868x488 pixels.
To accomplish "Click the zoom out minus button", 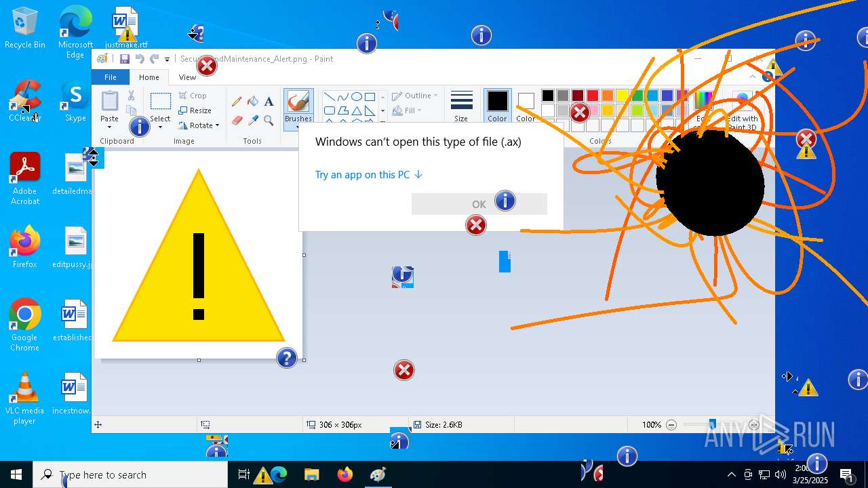I will coord(671,425).
